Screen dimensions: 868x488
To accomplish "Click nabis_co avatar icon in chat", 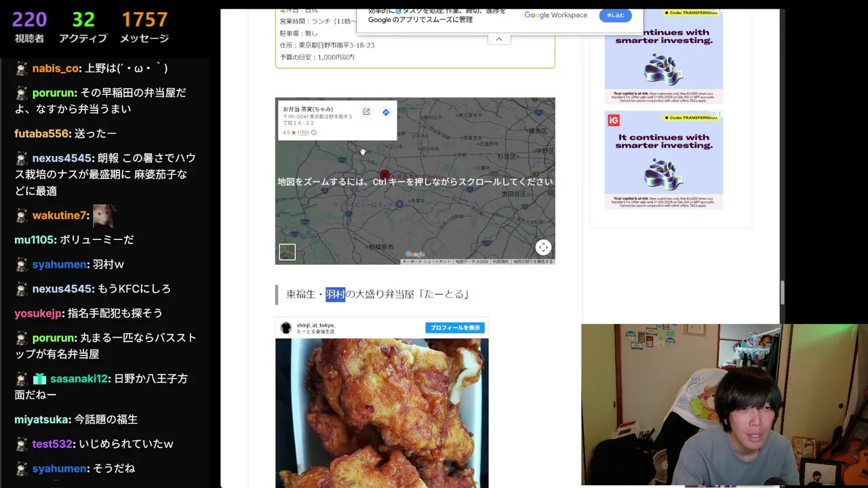I will [x=22, y=68].
